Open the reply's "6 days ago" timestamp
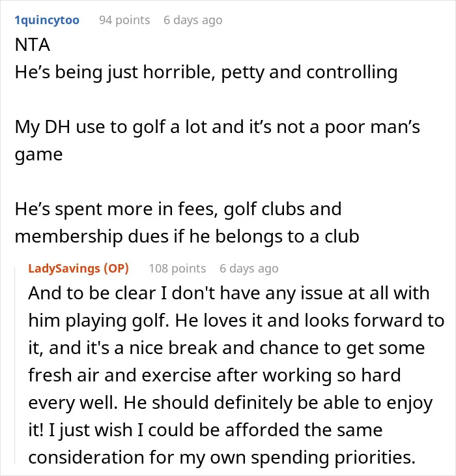 [249, 269]
